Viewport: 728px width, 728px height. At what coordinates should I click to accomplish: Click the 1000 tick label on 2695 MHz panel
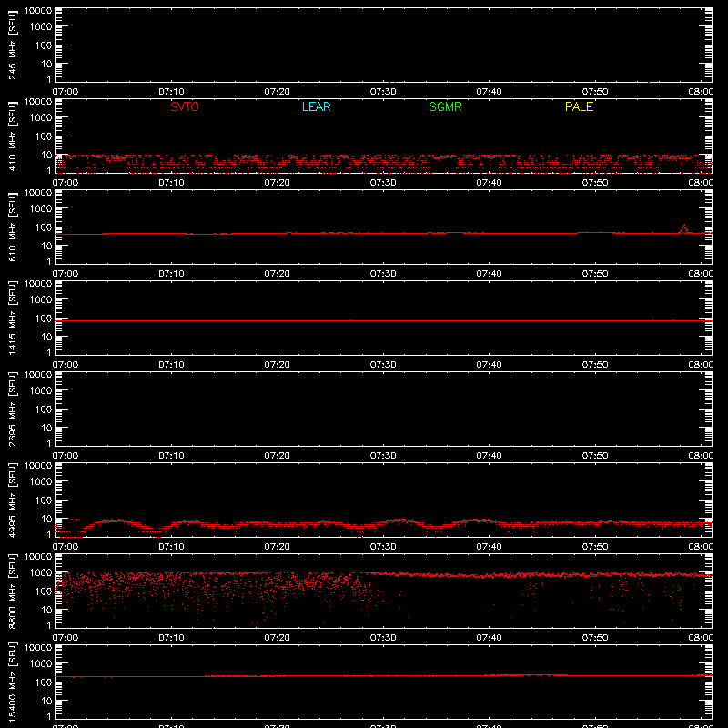(x=41, y=391)
